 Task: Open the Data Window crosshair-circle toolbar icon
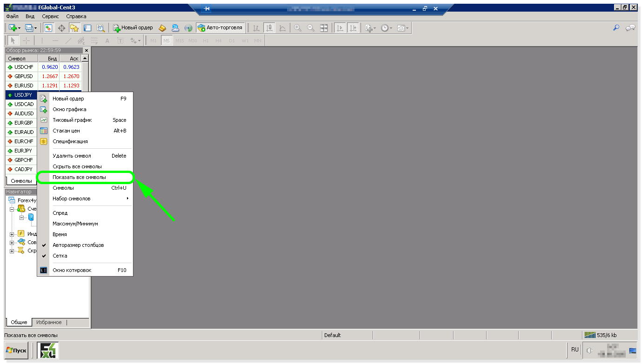point(61,28)
